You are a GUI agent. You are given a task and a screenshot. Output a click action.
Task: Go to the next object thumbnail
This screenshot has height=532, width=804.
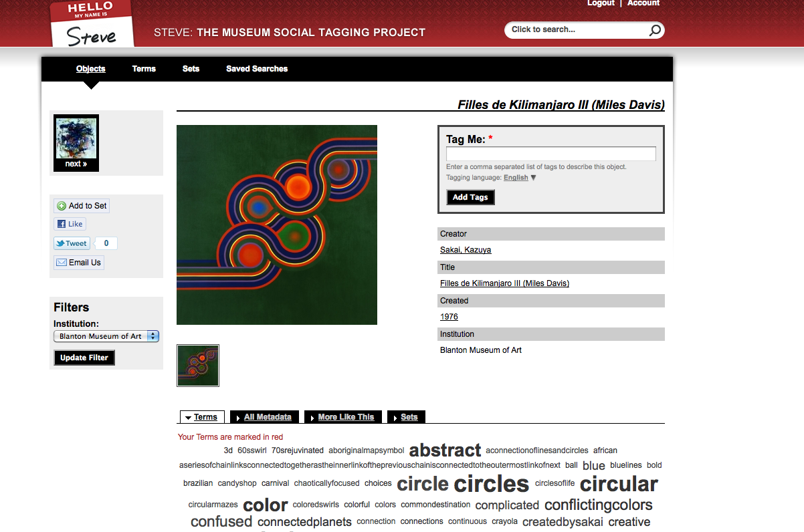tap(76, 142)
